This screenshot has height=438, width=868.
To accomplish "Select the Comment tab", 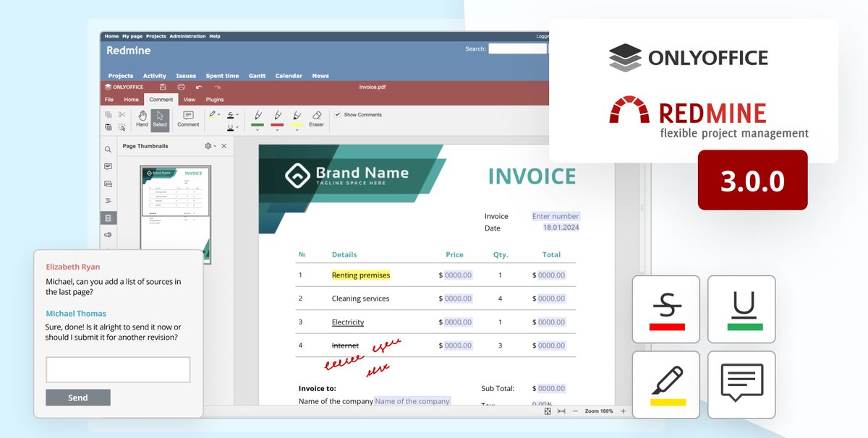I will pos(161,100).
